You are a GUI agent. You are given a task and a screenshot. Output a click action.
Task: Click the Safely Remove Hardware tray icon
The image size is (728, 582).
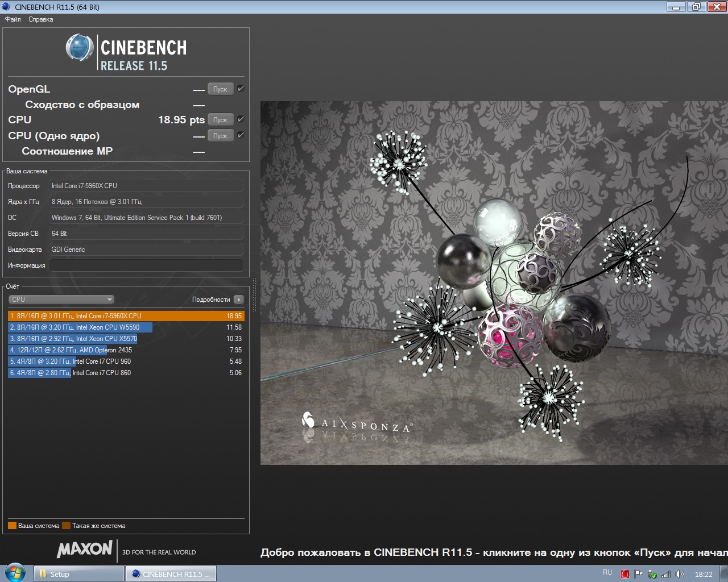click(652, 574)
